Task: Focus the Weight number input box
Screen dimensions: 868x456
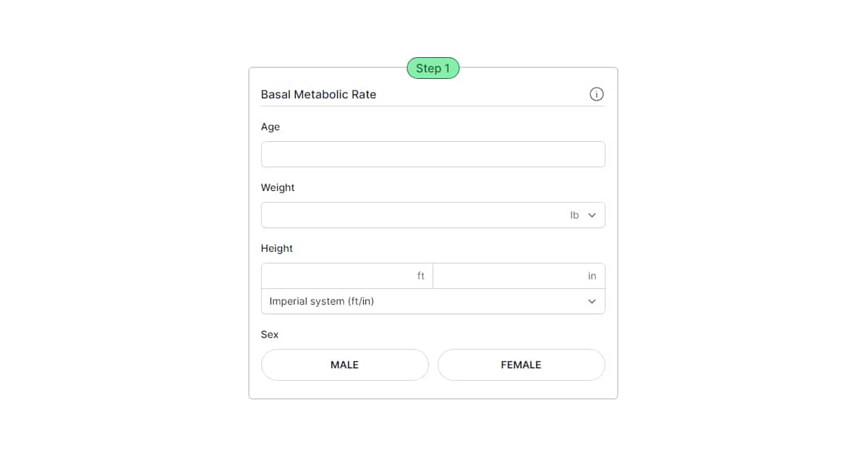Action: coord(412,215)
